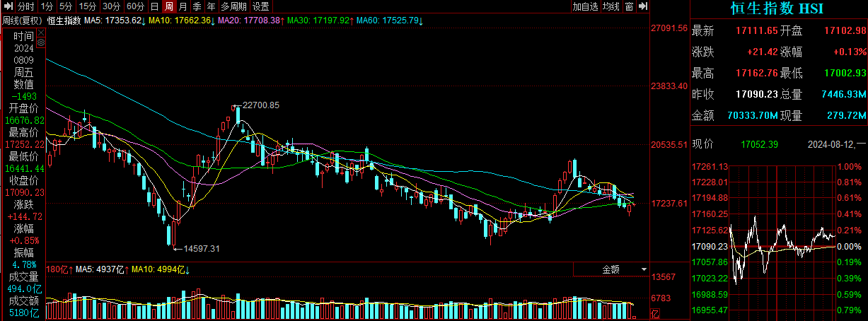This screenshot has height=321, width=868.
Task: Click the 最高 value 17162.76
Action: tap(756, 73)
